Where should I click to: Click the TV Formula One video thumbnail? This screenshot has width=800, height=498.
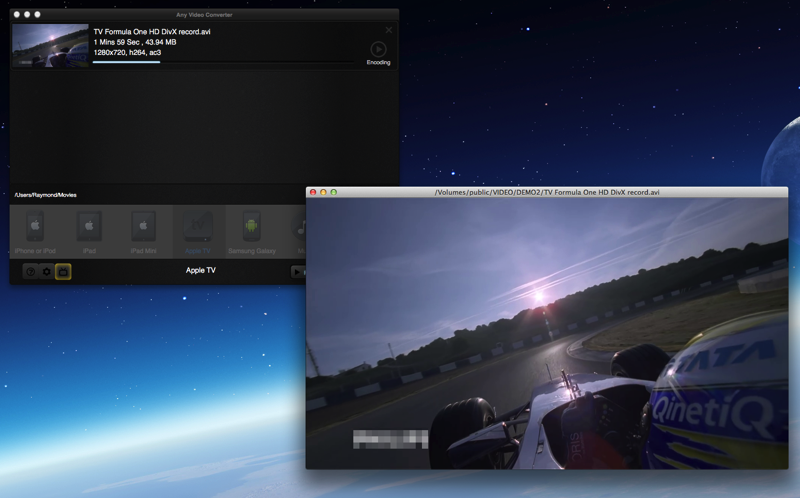pyautogui.click(x=50, y=46)
